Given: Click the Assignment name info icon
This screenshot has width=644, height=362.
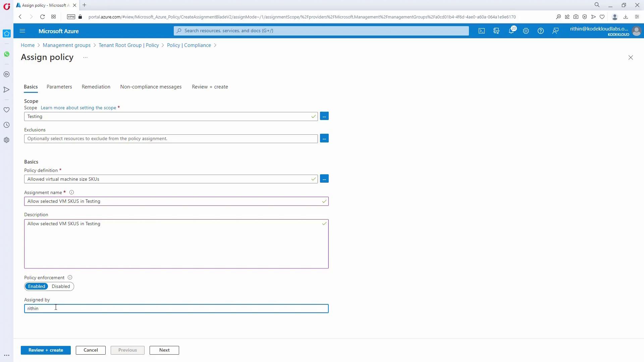Looking at the screenshot, I should (x=71, y=192).
